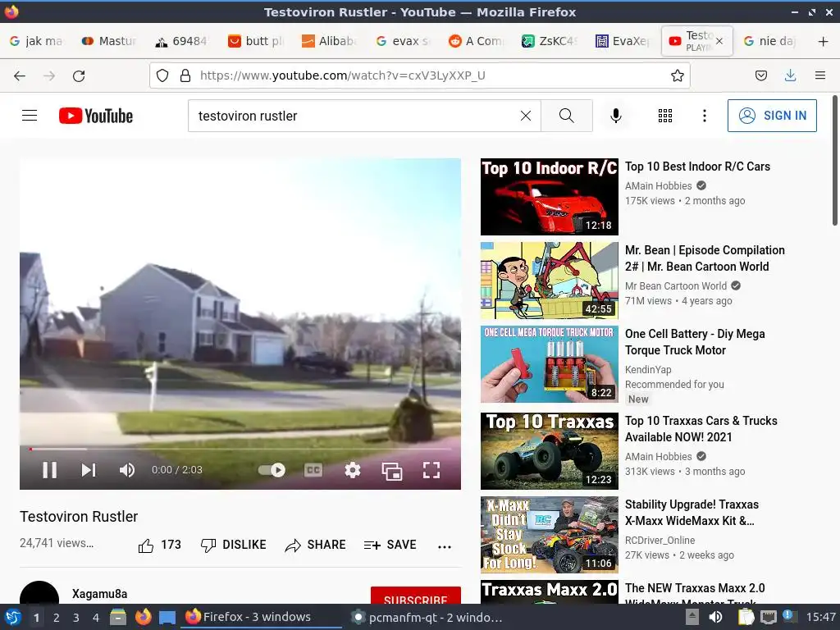The height and width of the screenshot is (630, 840).
Task: Visit KendinYap channel name
Action: coord(648,370)
